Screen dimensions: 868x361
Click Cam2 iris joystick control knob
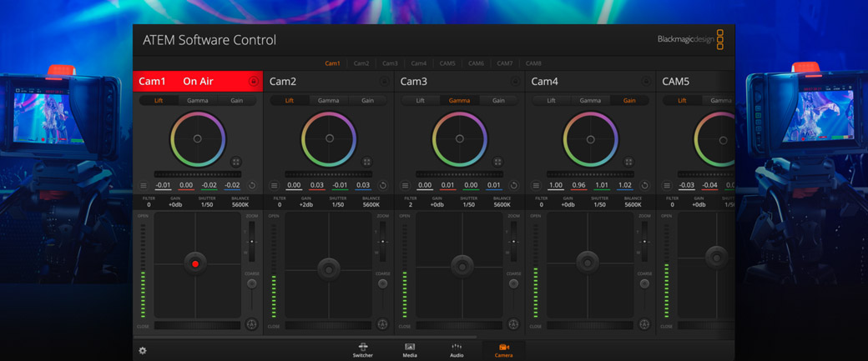coord(328,268)
